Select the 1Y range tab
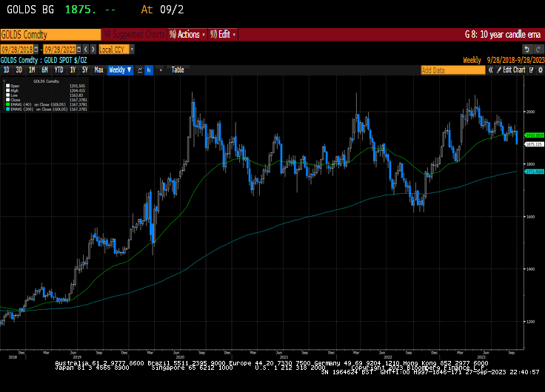This screenshot has width=545, height=392. 73,70
